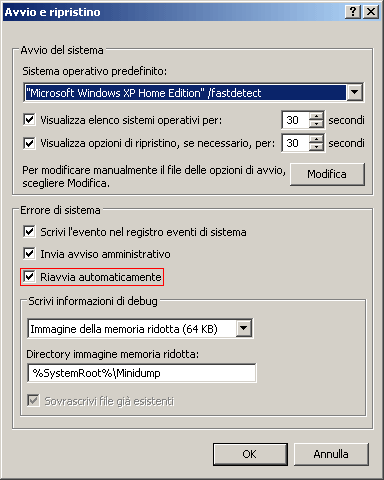384x480 pixels.
Task: Uncheck Riavvia automaticamente
Action: [29, 276]
